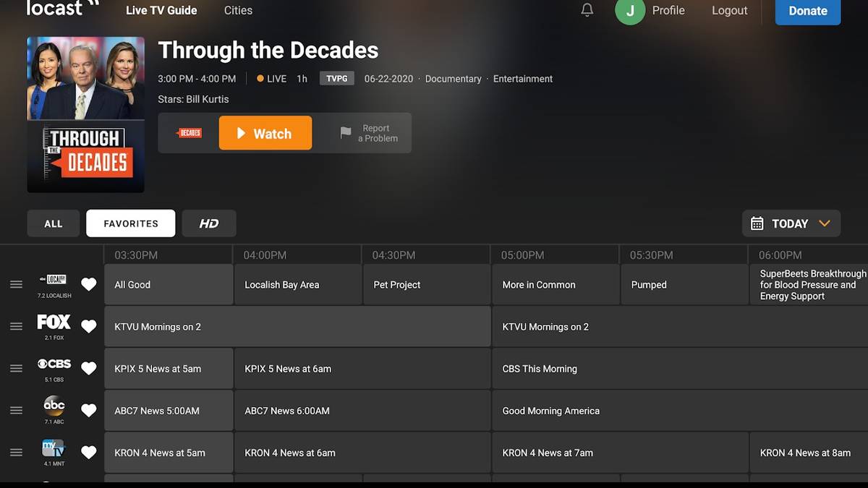Toggle favorite heart for ABC
Viewport: 868px width, 488px height.
coord(88,411)
